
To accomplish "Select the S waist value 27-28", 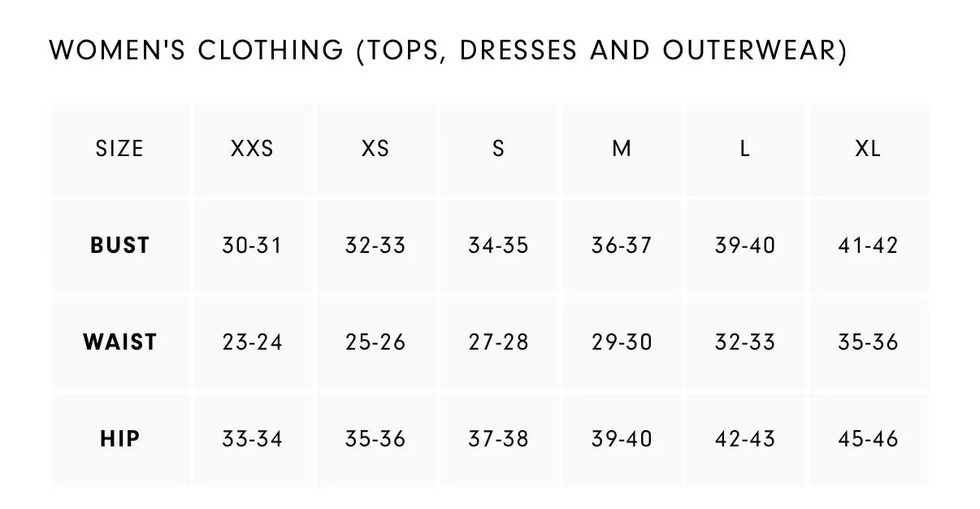I will pyautogui.click(x=498, y=342).
